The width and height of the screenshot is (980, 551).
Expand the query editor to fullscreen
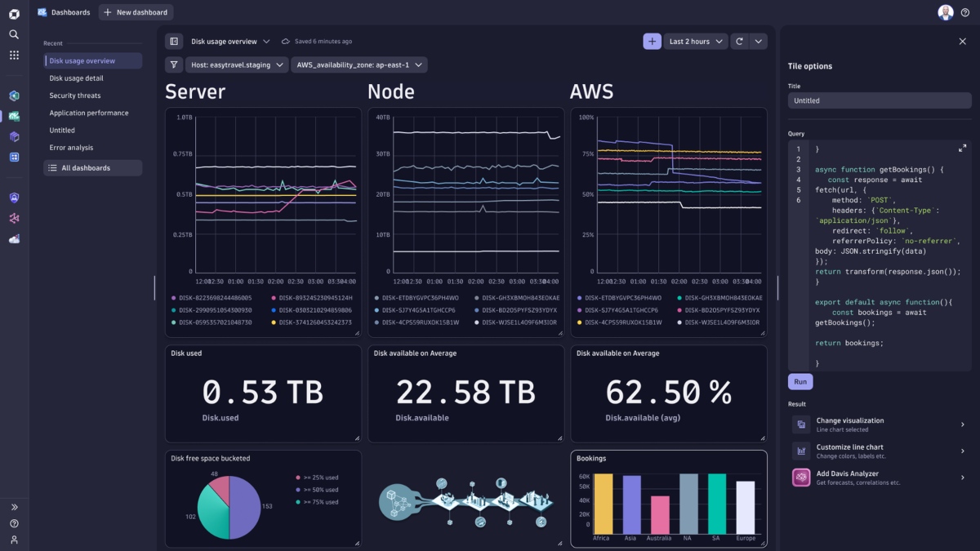[x=962, y=148]
